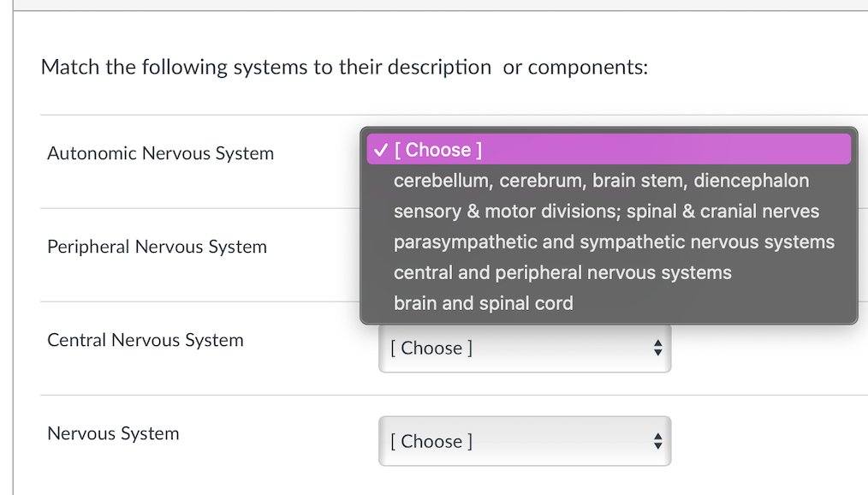Select option cerebellum, cerebrum, brain stem, diencephalon
The width and height of the screenshot is (868, 495).
point(599,180)
